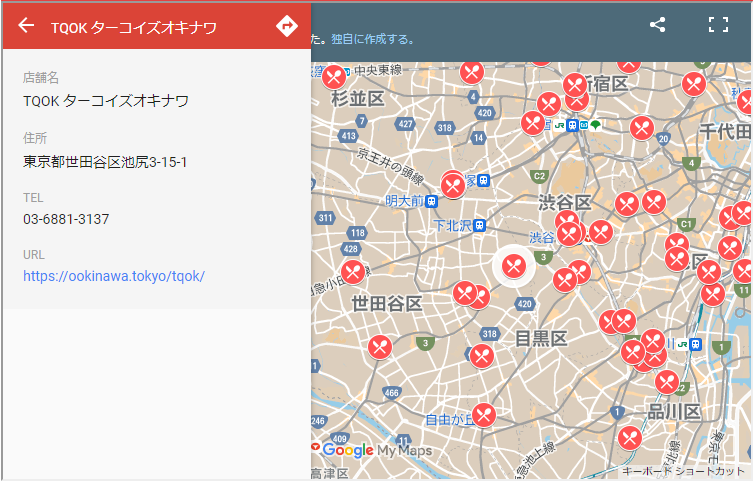Image resolution: width=755 pixels, height=486 pixels.
Task: Click the phone number 03-6881-3137
Action: tap(66, 218)
